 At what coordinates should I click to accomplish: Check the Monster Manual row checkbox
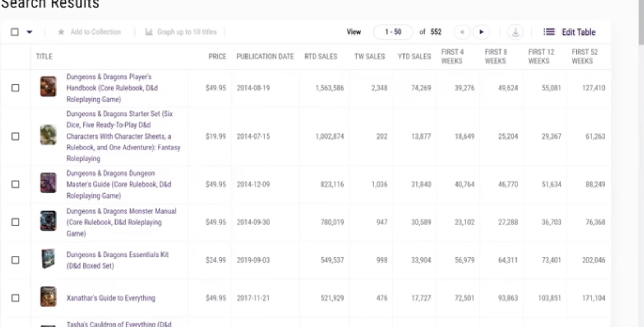pos(15,222)
